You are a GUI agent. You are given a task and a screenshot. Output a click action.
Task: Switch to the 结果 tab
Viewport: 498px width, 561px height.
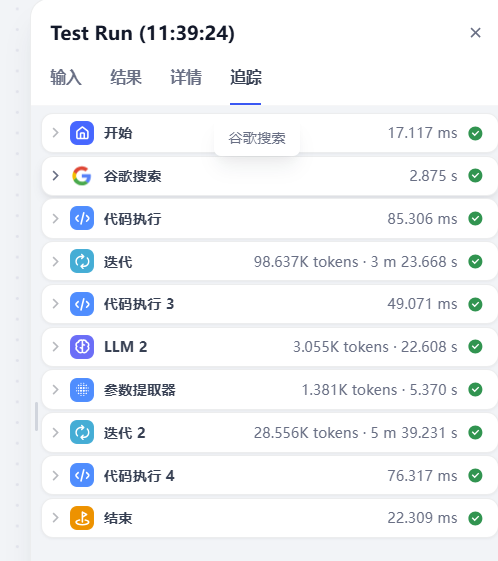[126, 77]
